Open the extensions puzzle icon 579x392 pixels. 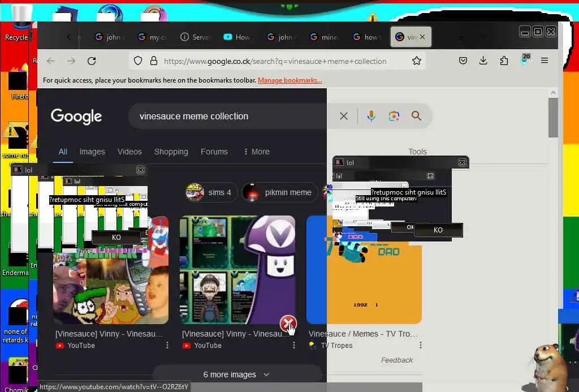pos(504,61)
